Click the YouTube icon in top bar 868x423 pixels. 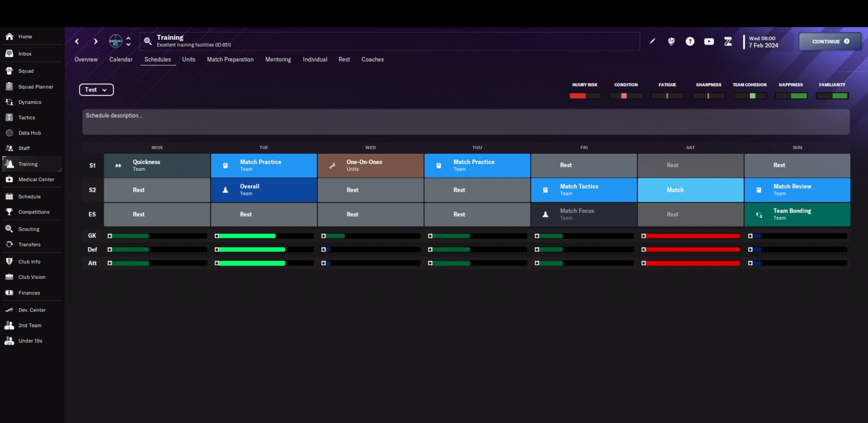(x=709, y=41)
